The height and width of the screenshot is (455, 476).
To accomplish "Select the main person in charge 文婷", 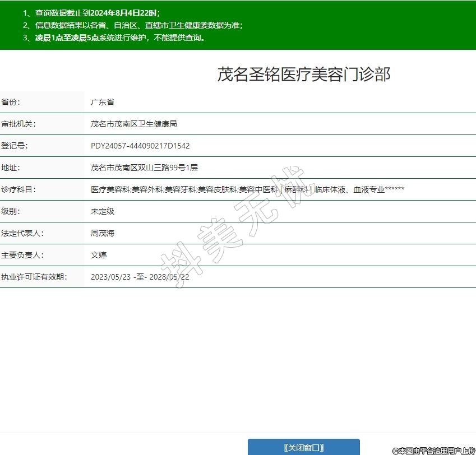I will [99, 255].
